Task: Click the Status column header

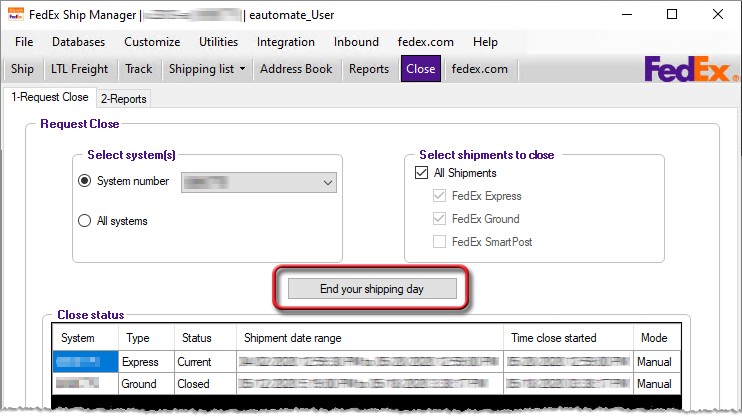Action: [x=205, y=338]
